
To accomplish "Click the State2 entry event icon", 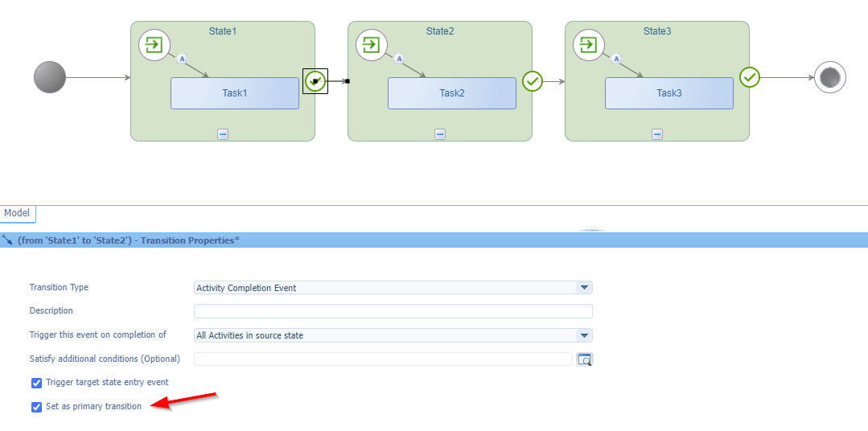I will [x=372, y=45].
